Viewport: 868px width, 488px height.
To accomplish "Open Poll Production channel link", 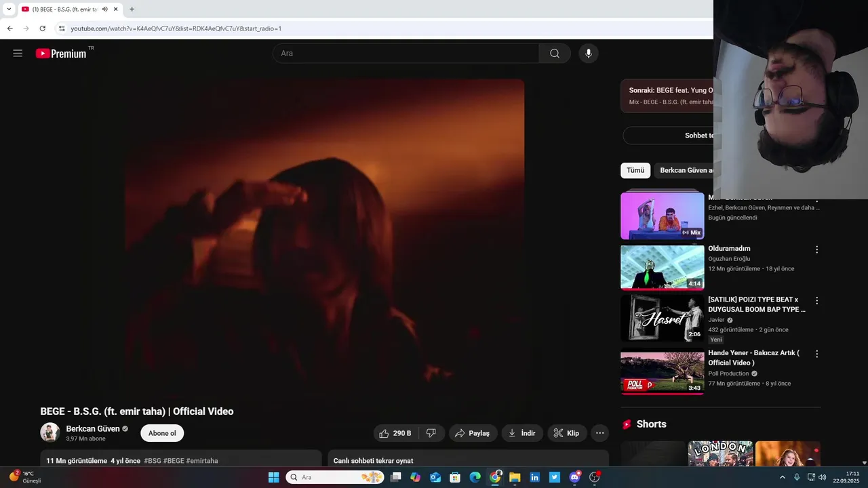I will tap(728, 373).
